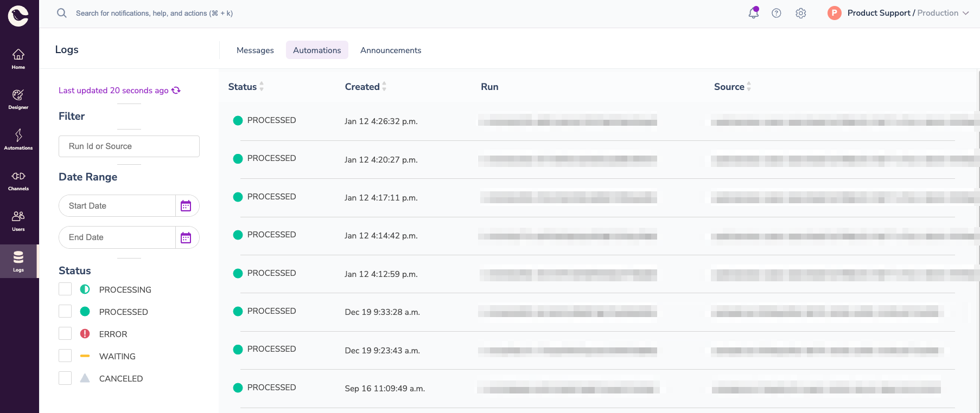The height and width of the screenshot is (413, 980).
Task: Open the Home section in sidebar
Action: click(x=18, y=60)
